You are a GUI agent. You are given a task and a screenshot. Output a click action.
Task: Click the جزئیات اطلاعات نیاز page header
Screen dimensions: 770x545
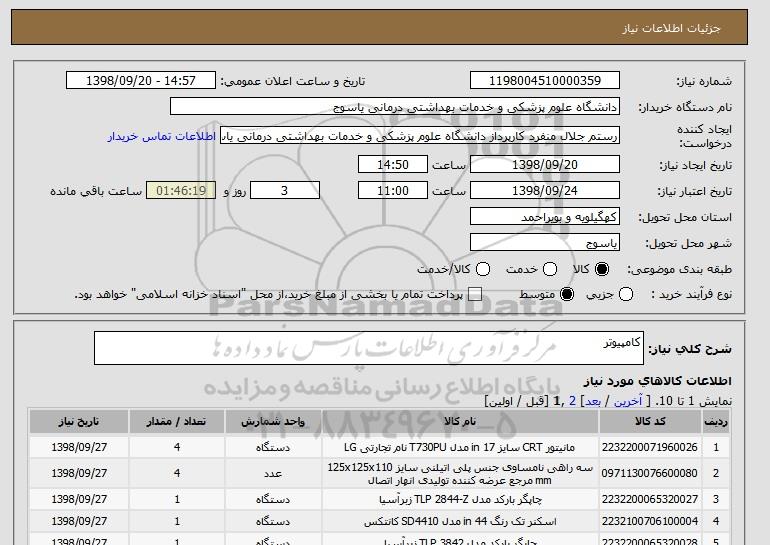tap(671, 28)
